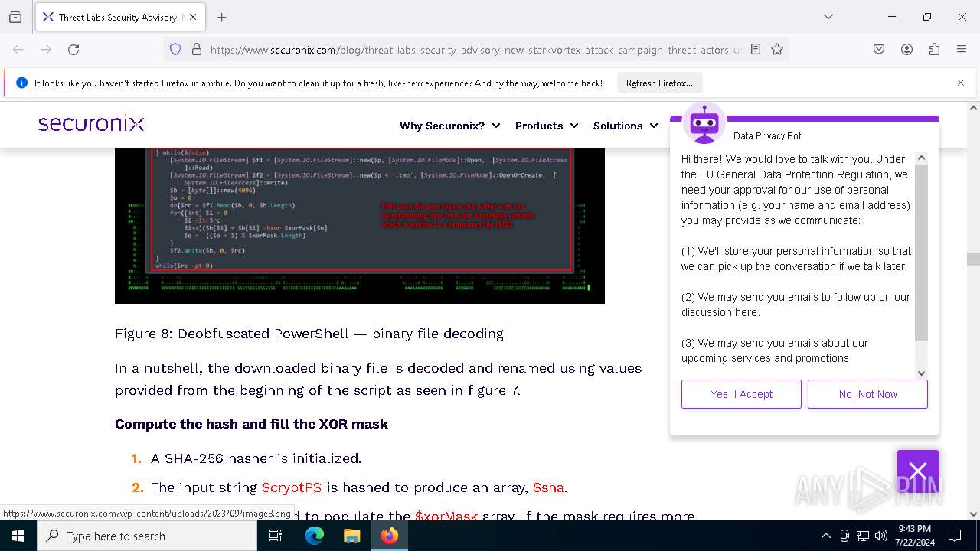
Task: Click No, Not Now button
Action: 867,394
